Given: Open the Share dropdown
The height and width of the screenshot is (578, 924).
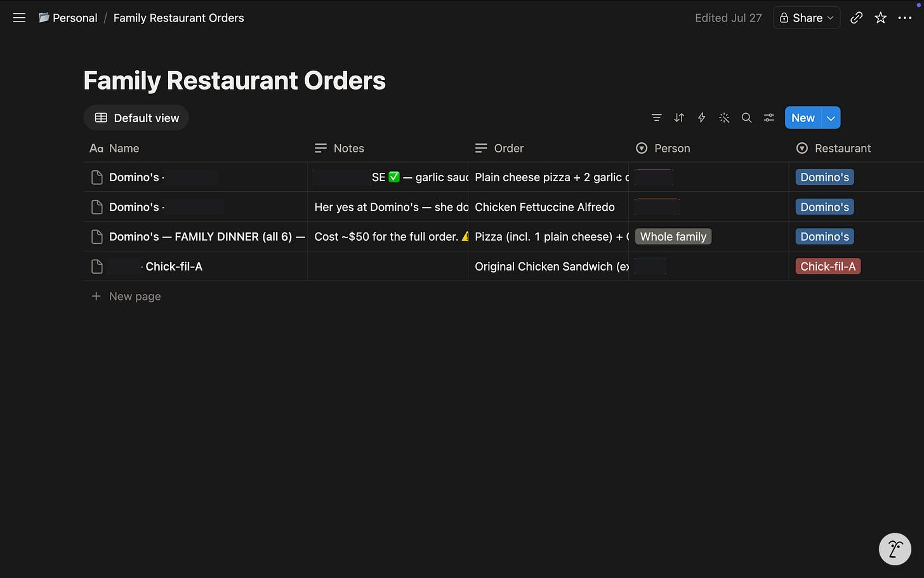Looking at the screenshot, I should pyautogui.click(x=807, y=18).
